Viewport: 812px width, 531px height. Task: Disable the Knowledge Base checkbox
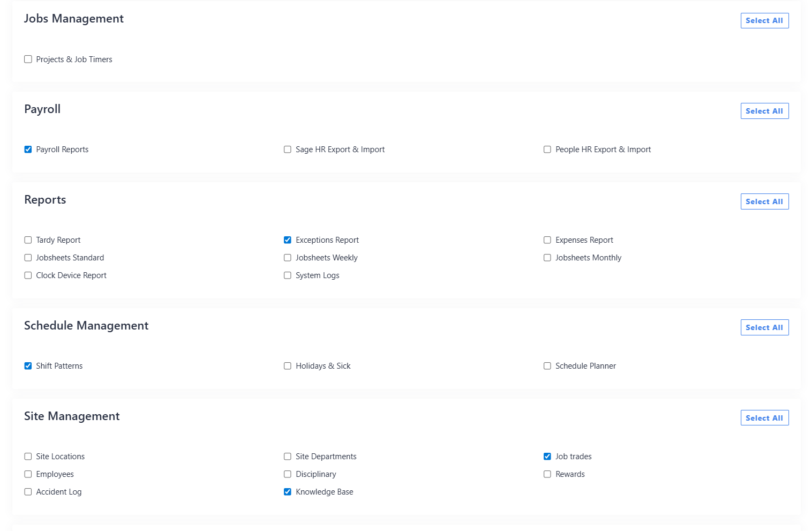pyautogui.click(x=288, y=492)
